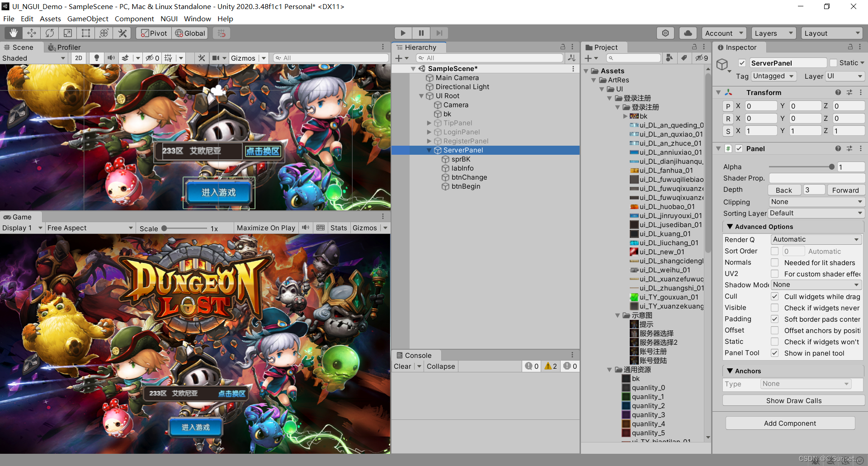Open GameObject menu
868x466 pixels.
tap(88, 19)
